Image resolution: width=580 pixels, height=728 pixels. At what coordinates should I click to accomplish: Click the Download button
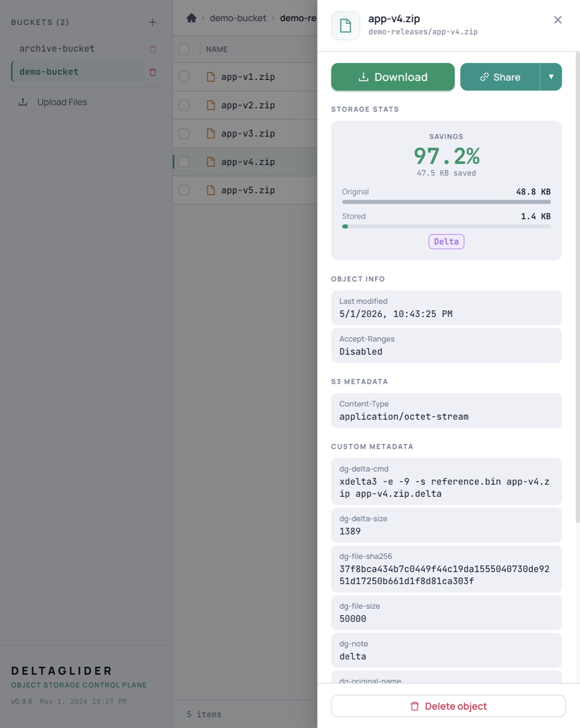tap(393, 77)
